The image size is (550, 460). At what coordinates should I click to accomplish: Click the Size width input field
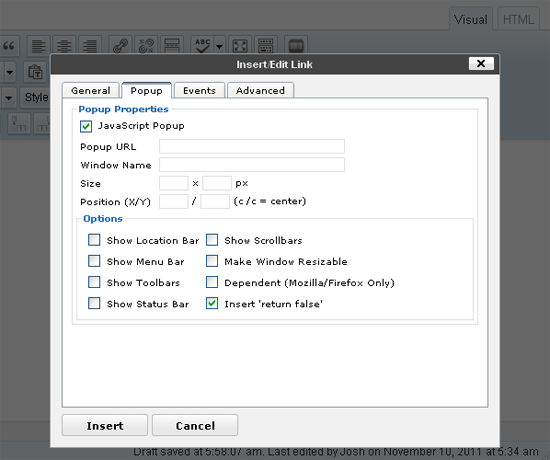click(x=174, y=183)
